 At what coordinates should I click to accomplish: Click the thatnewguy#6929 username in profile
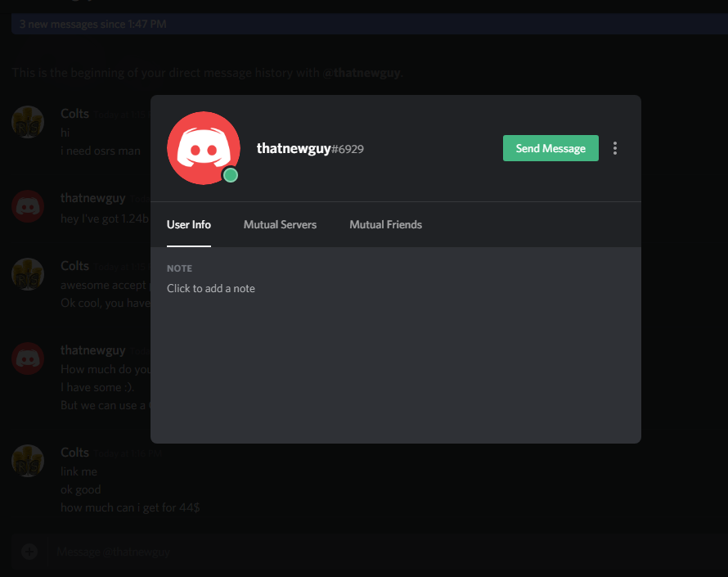[310, 148]
